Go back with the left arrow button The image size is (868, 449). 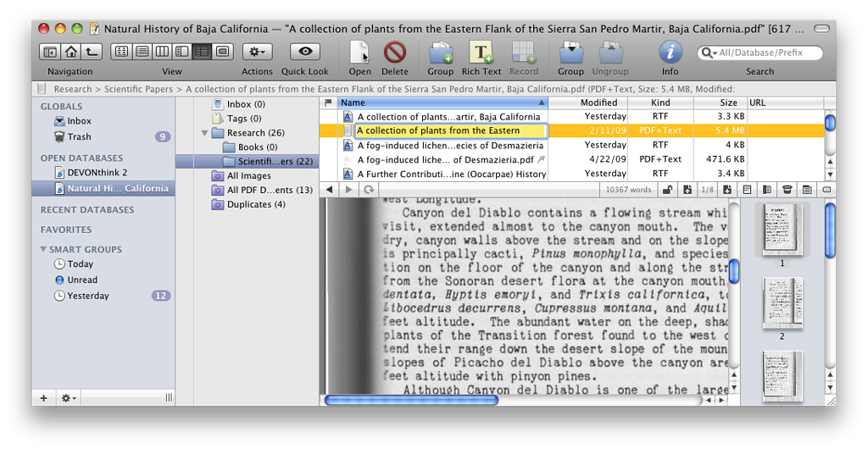point(330,190)
